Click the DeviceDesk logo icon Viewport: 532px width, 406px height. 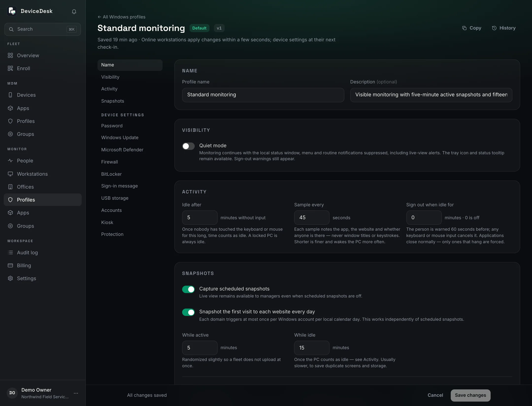pyautogui.click(x=12, y=11)
